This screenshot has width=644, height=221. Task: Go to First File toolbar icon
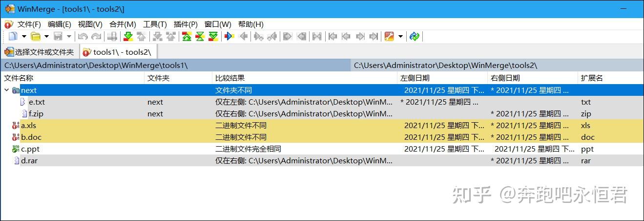(x=332, y=36)
